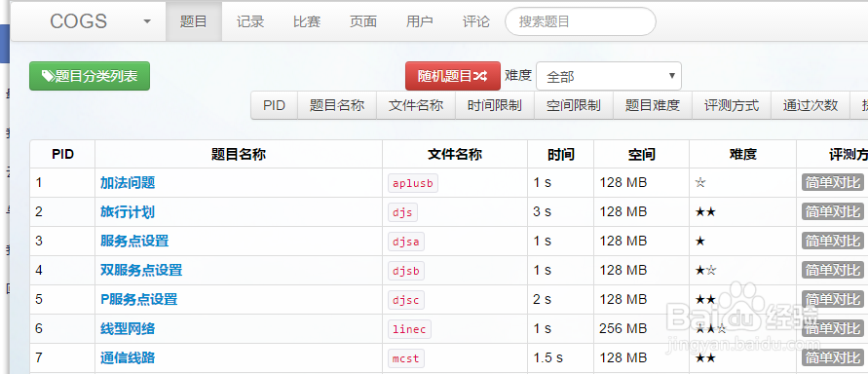Open the 记录 navigation tab
Screen dimensions: 868x374
pyautogui.click(x=250, y=21)
